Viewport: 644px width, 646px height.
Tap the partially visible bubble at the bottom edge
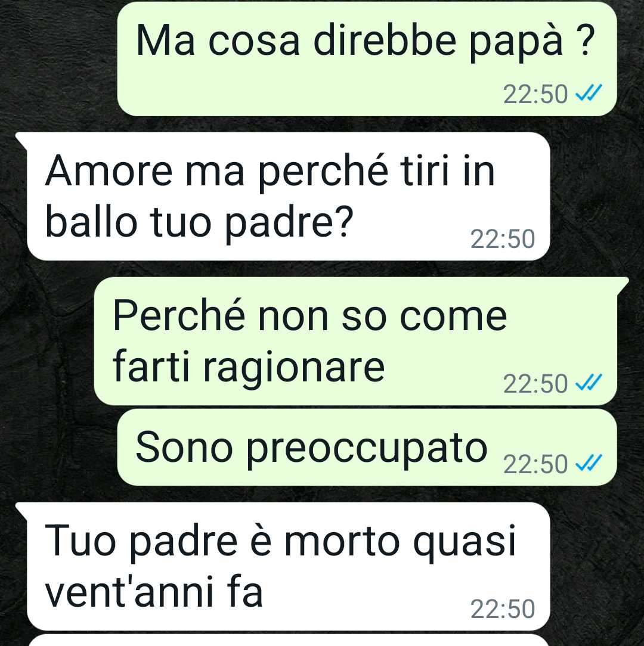[288, 640]
